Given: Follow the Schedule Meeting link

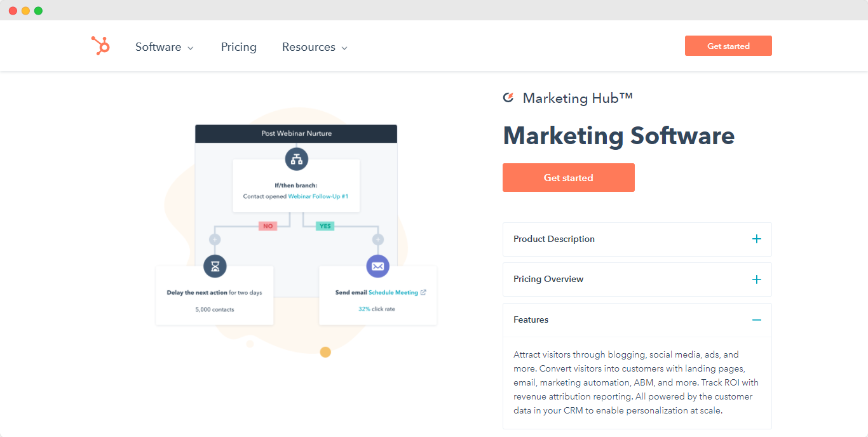Looking at the screenshot, I should point(393,293).
